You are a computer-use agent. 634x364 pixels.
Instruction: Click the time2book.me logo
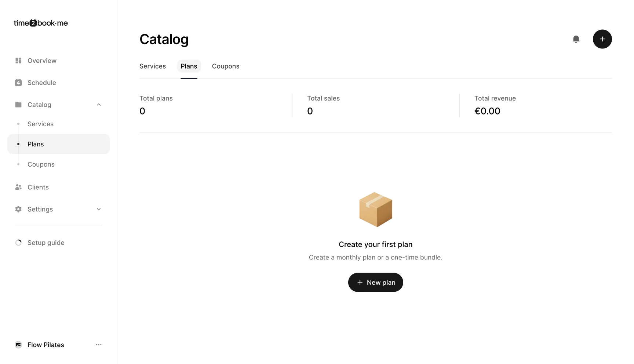41,23
